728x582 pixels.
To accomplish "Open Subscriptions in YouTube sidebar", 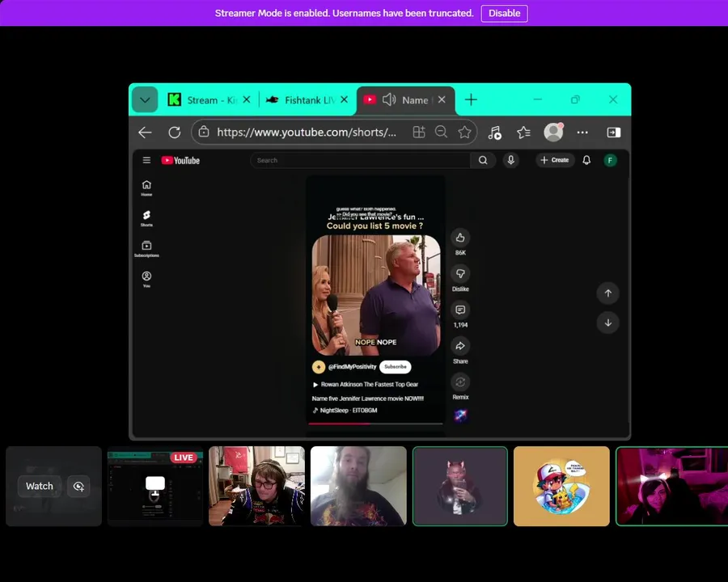I will pos(146,249).
